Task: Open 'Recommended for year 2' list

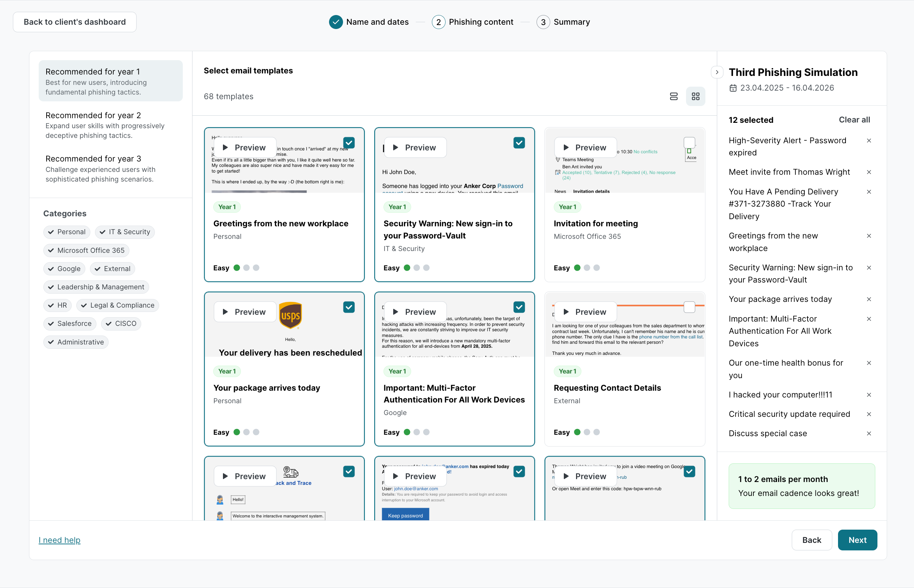Action: tap(110, 125)
